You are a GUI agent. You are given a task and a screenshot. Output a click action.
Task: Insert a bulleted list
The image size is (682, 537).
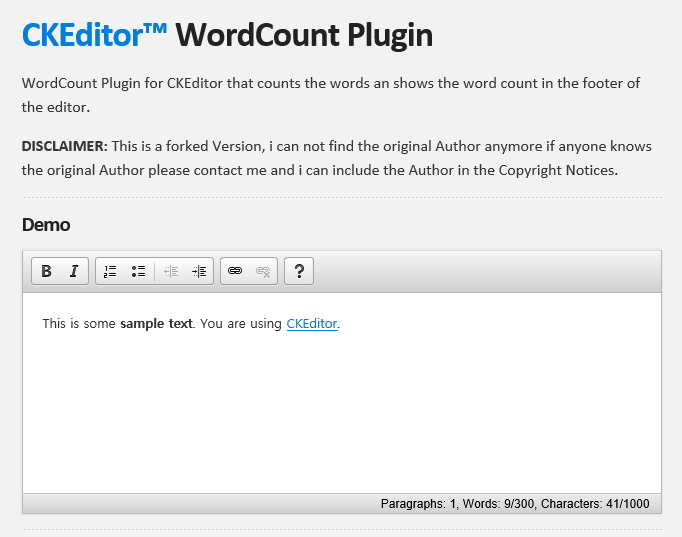[x=138, y=271]
